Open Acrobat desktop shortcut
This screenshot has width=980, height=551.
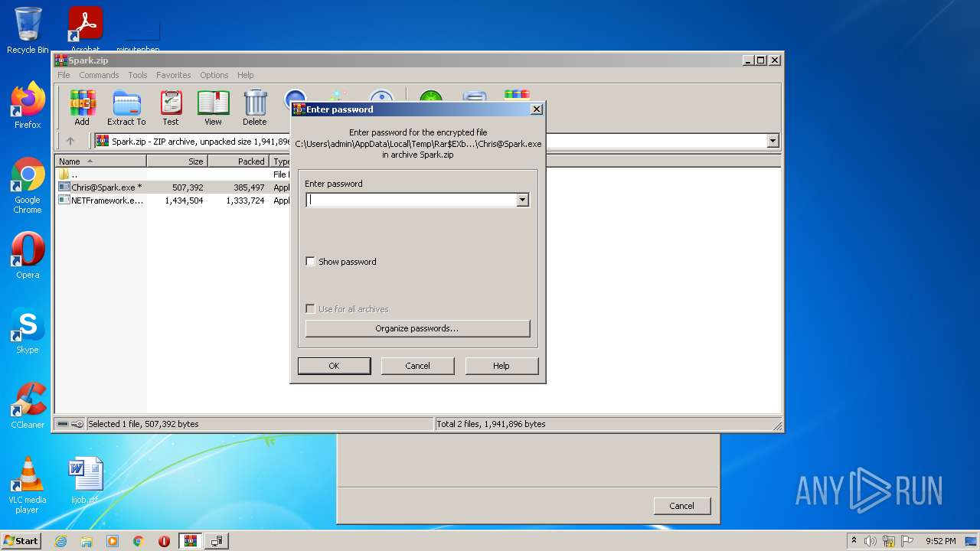86,31
